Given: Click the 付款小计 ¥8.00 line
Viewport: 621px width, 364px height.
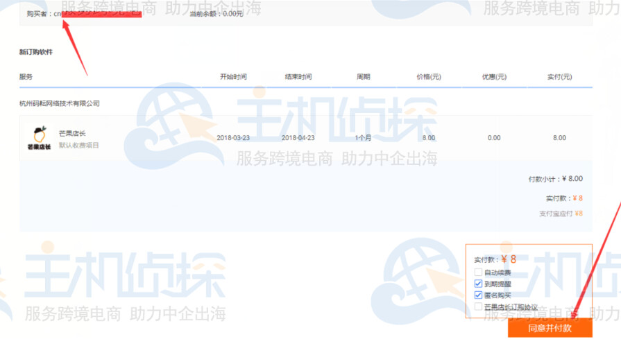Looking at the screenshot, I should coord(555,179).
